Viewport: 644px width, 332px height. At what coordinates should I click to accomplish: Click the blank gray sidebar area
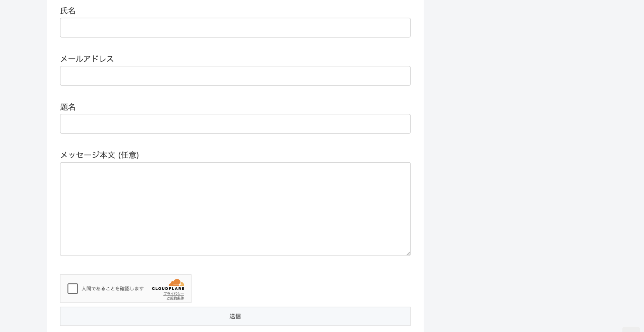[x=533, y=151]
